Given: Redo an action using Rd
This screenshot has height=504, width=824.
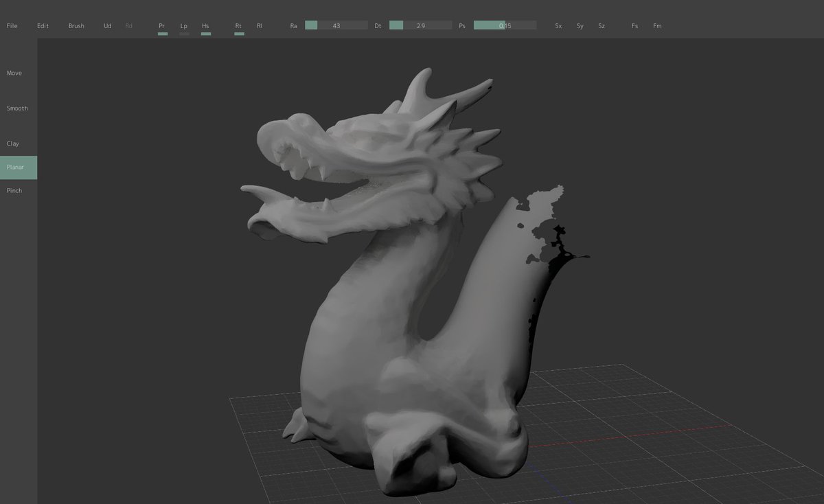Looking at the screenshot, I should (x=128, y=25).
